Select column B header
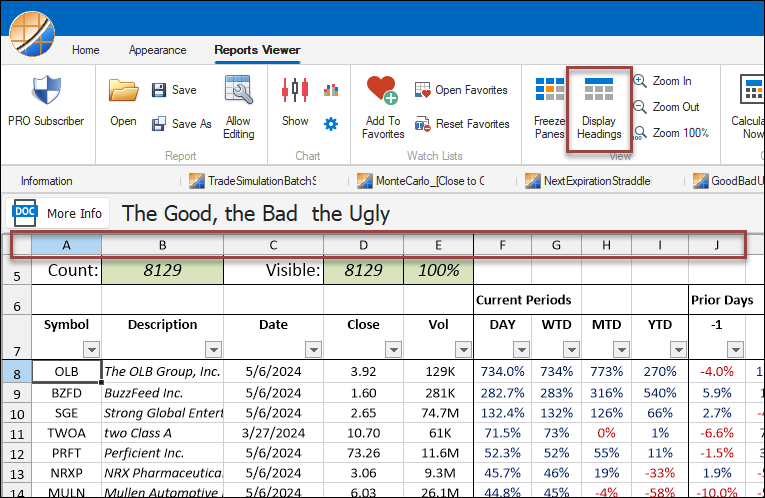765x498 pixels. (162, 245)
